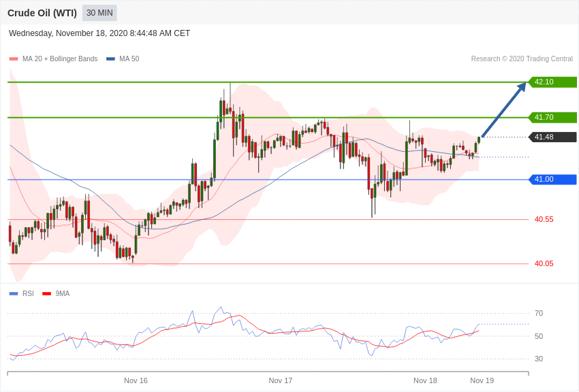
Task: Click the 42.10 resistance price tag
Action: [553, 82]
